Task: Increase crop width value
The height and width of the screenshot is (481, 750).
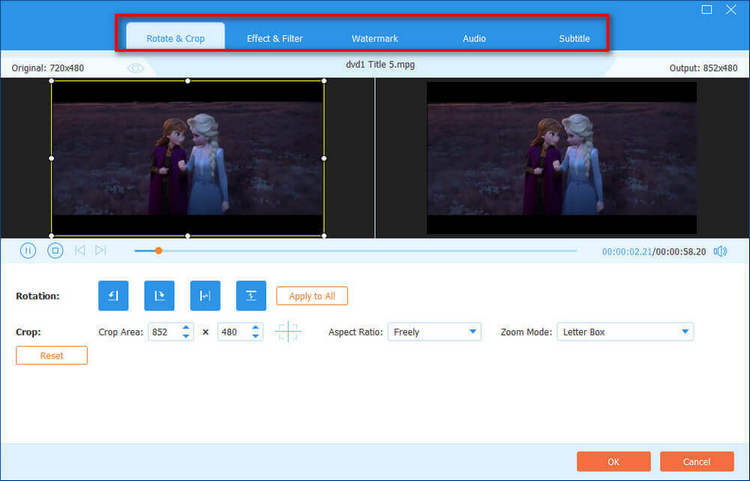Action: 186,328
